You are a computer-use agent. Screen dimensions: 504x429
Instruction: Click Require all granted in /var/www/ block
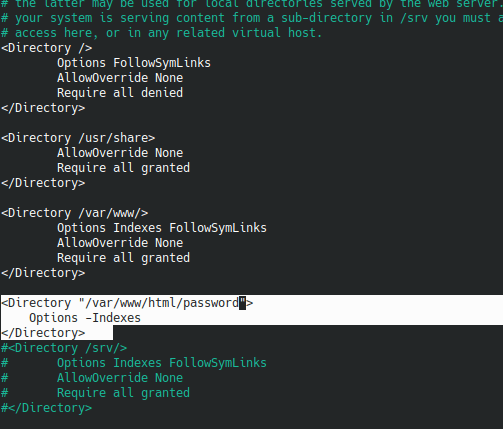point(123,258)
